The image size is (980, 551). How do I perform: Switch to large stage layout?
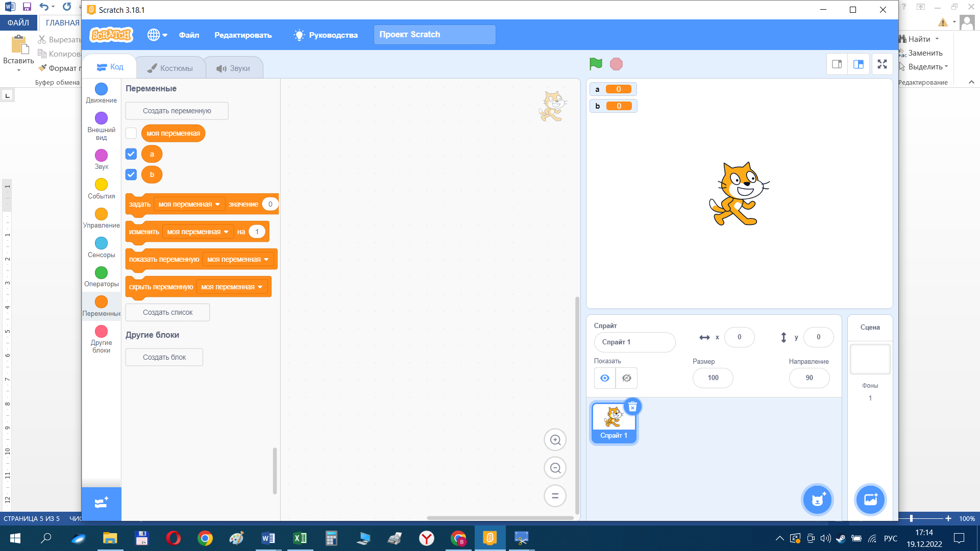pos(859,64)
